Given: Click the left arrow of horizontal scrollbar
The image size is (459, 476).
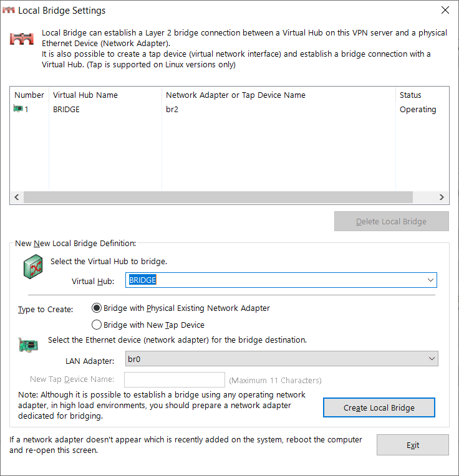Looking at the screenshot, I should [x=17, y=198].
